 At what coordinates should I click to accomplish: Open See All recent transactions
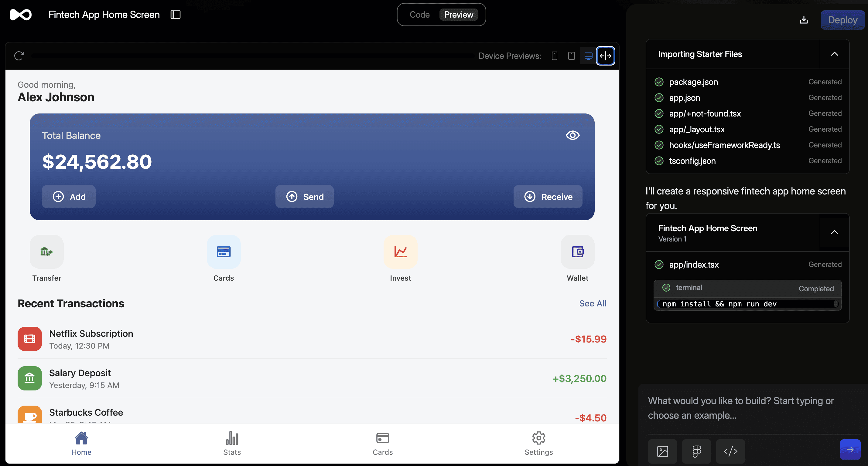[x=593, y=303]
